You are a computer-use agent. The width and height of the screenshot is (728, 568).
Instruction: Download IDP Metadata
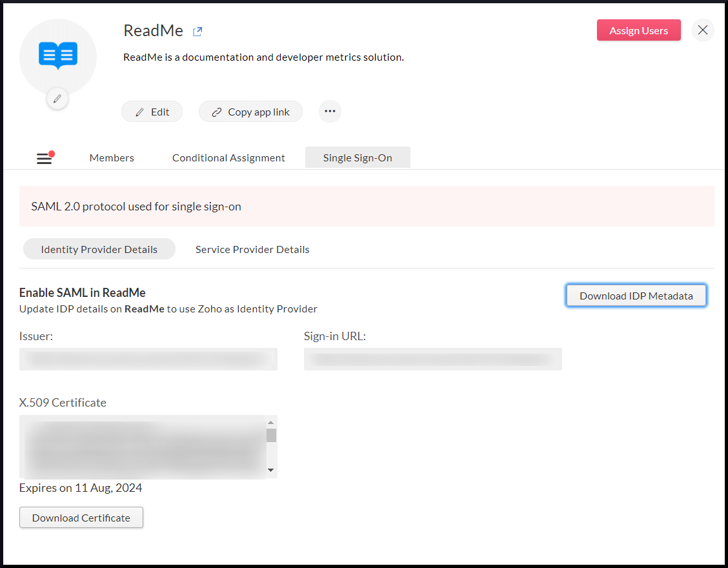tap(636, 296)
